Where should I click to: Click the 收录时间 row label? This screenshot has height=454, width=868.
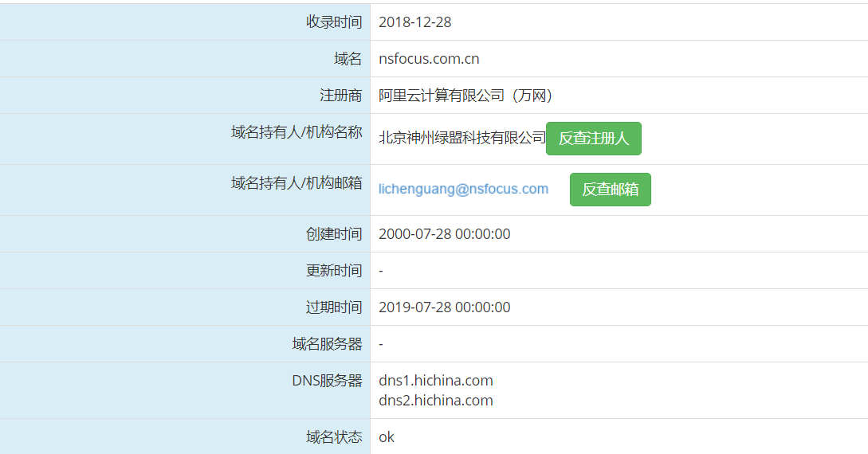[334, 22]
